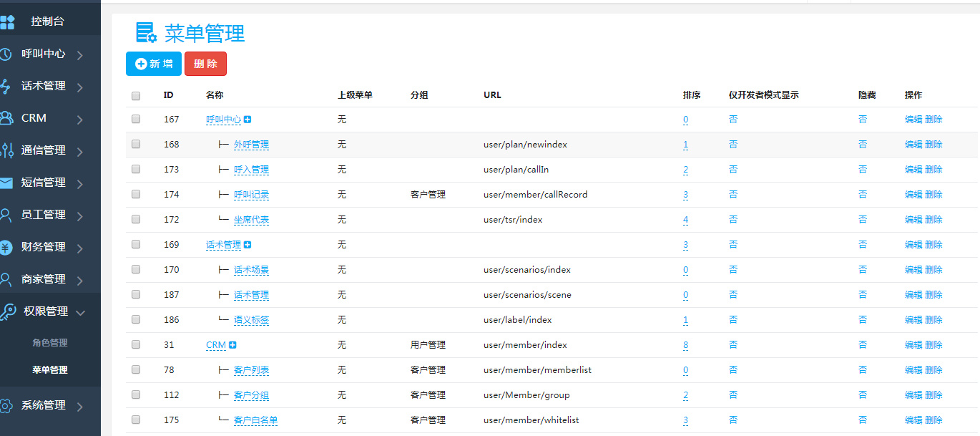Click the sort value for 客户白名单 row
980x436 pixels.
pos(685,420)
